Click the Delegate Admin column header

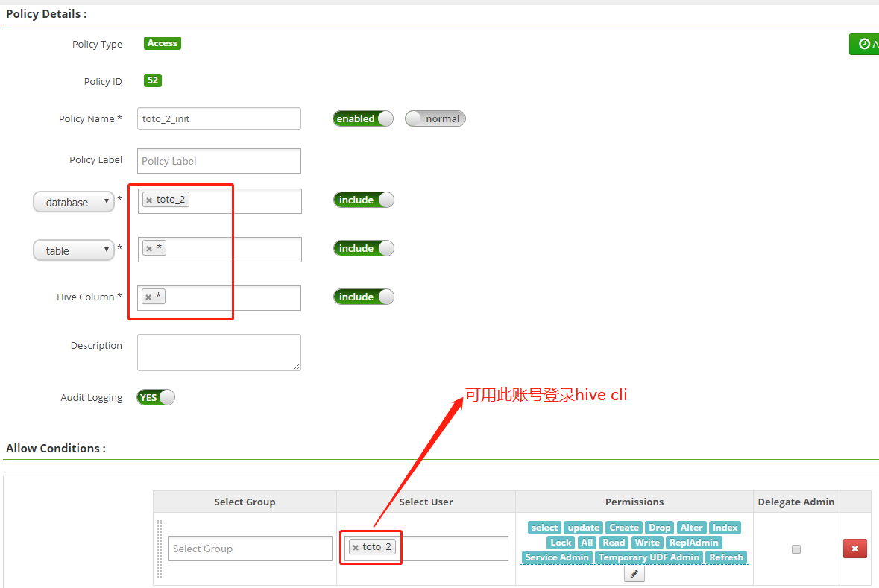(x=796, y=502)
